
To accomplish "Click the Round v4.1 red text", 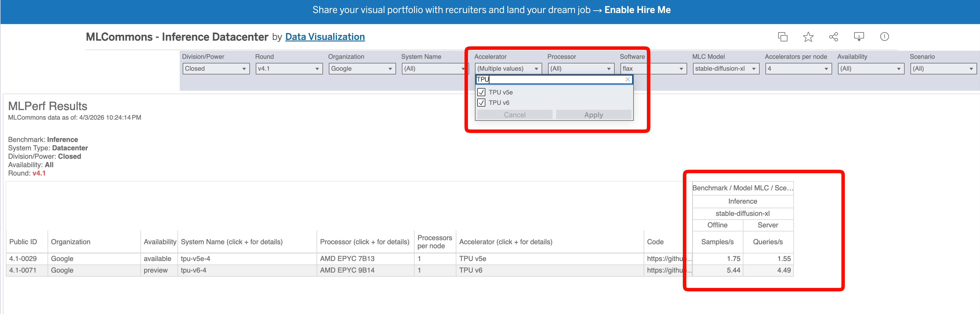I will pyautogui.click(x=39, y=173).
